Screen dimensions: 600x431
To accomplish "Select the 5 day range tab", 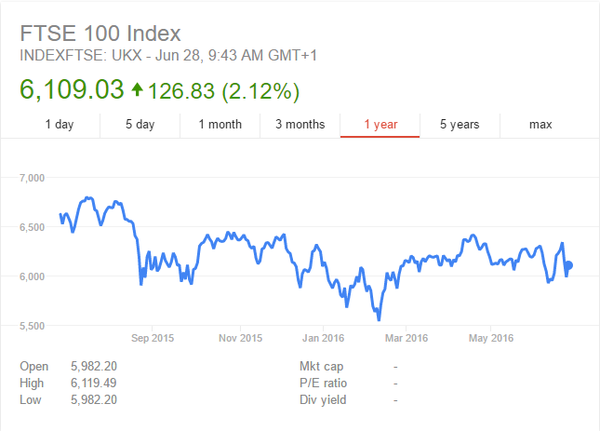I will 140,124.
